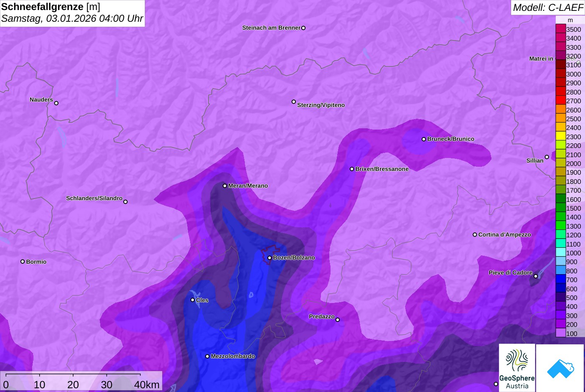The image size is (585, 392).
Task: Click the 1000 m cyan legend swatch
Action: coord(560,252)
